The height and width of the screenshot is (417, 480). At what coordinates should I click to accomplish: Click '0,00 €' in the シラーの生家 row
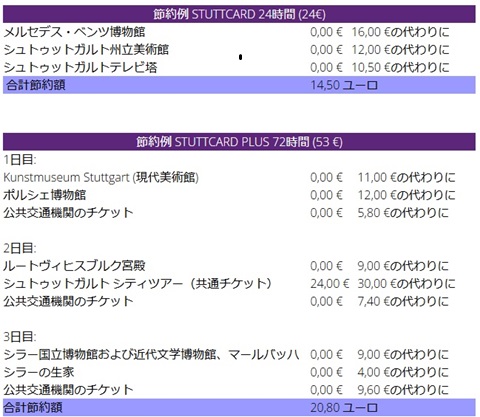[326, 372]
